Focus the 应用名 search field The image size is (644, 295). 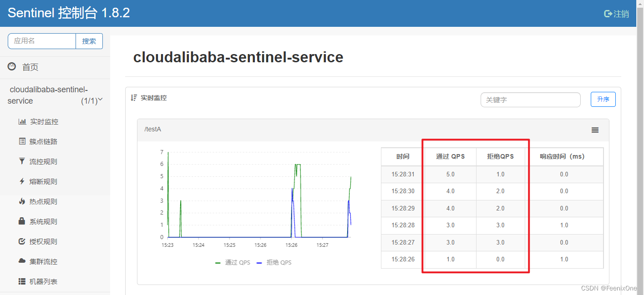pos(42,41)
